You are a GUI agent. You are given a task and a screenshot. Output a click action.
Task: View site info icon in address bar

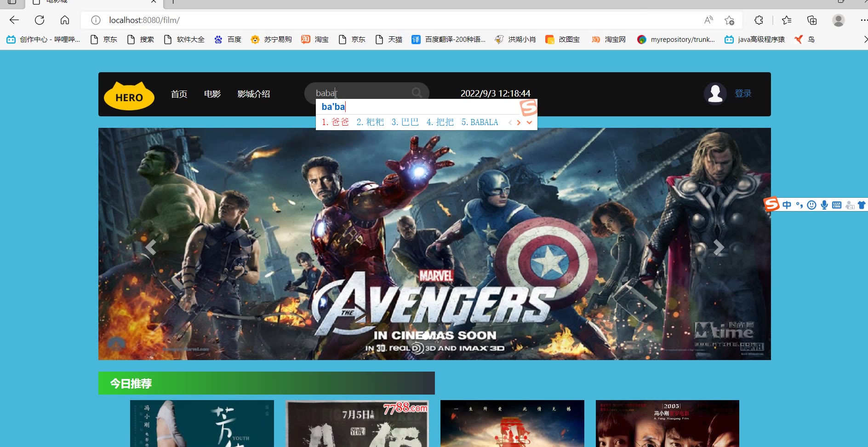click(x=96, y=20)
